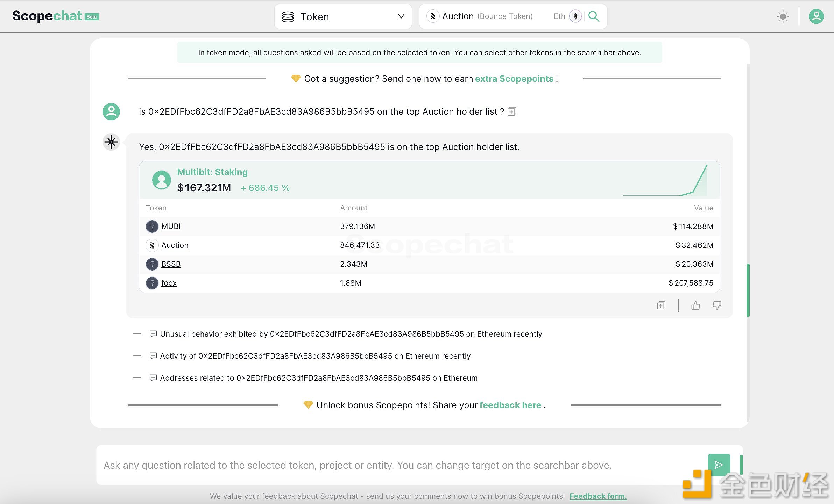834x504 pixels.
Task: Click the Scopechat assistant asterisk avatar
Action: [x=111, y=142]
